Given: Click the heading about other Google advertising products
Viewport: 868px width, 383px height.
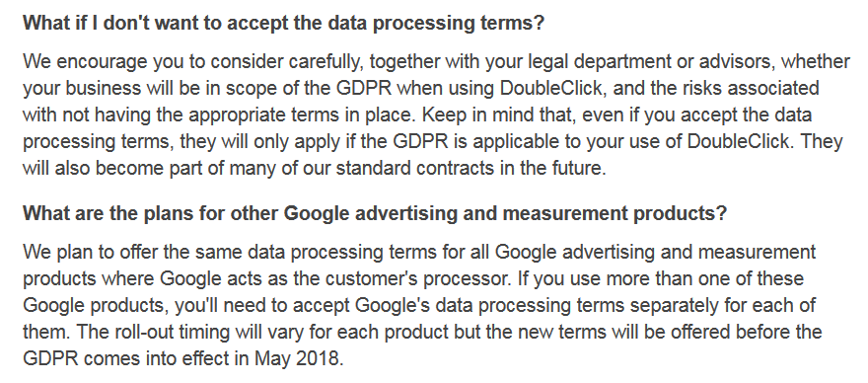Looking at the screenshot, I should pyautogui.click(x=374, y=213).
